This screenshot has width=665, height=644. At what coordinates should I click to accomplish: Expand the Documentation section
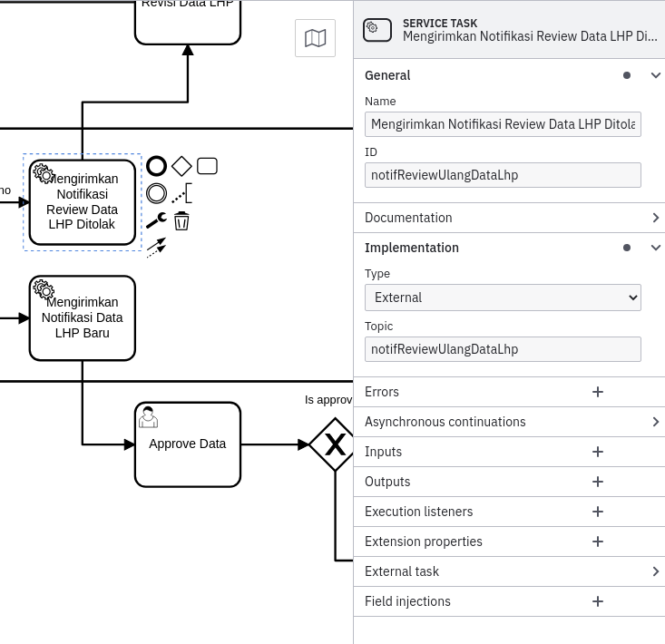click(x=656, y=218)
